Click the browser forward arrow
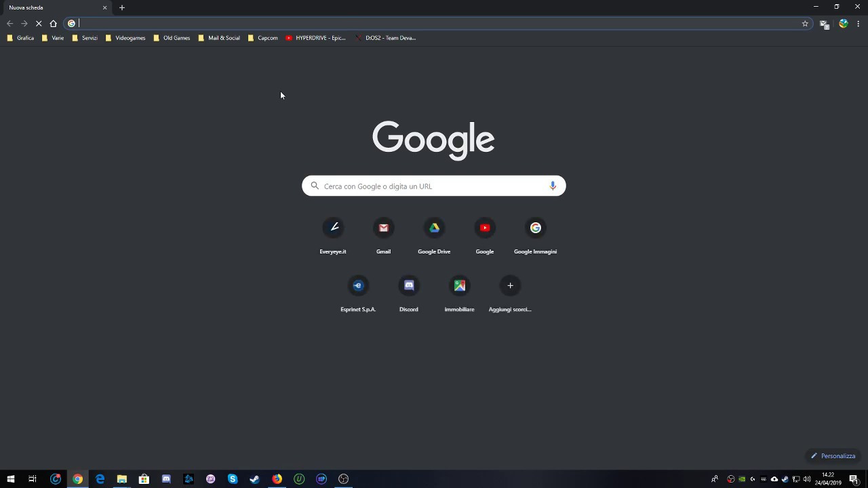Viewport: 868px width, 488px height. [x=24, y=23]
